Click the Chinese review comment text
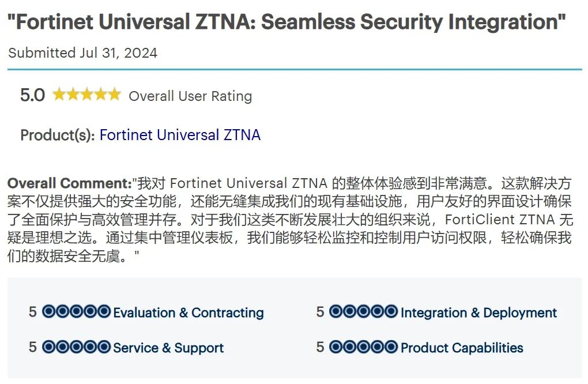588x384 pixels. (288, 220)
